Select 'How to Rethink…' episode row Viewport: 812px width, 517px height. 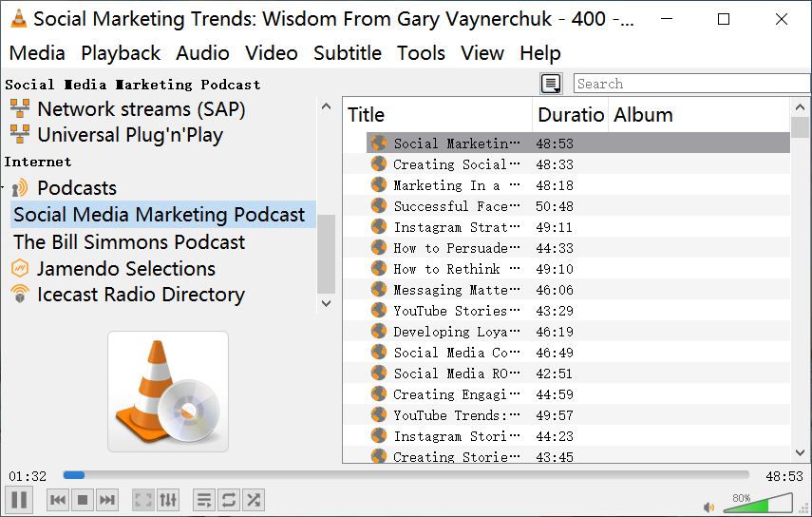point(578,269)
